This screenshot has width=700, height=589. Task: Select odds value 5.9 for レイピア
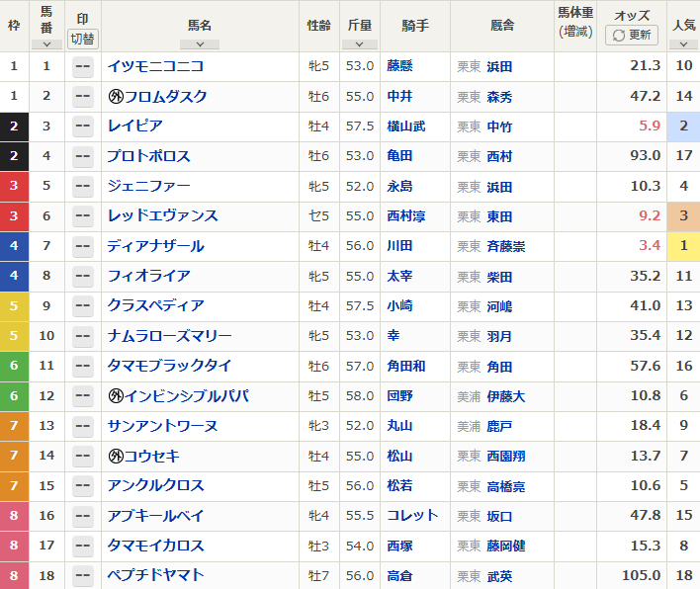coord(650,126)
